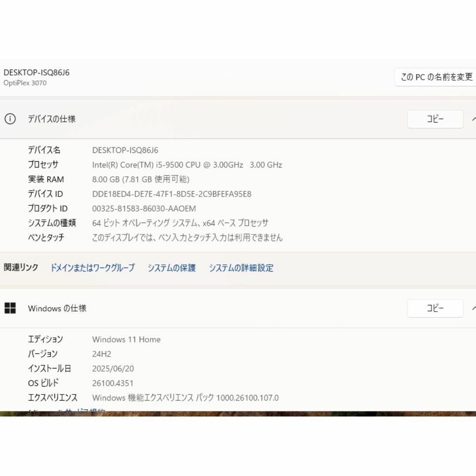
Task: Select the version value 24H2
Action: [102, 354]
